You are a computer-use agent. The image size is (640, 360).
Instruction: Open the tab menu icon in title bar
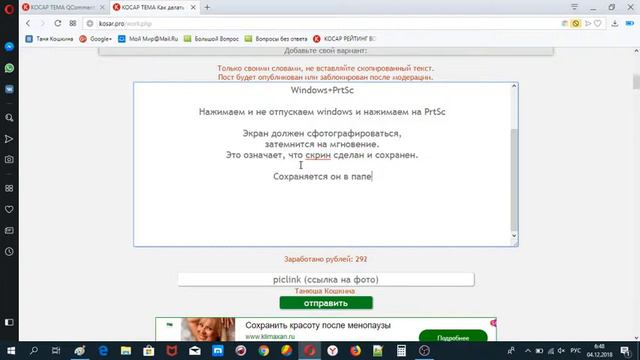coord(574,7)
